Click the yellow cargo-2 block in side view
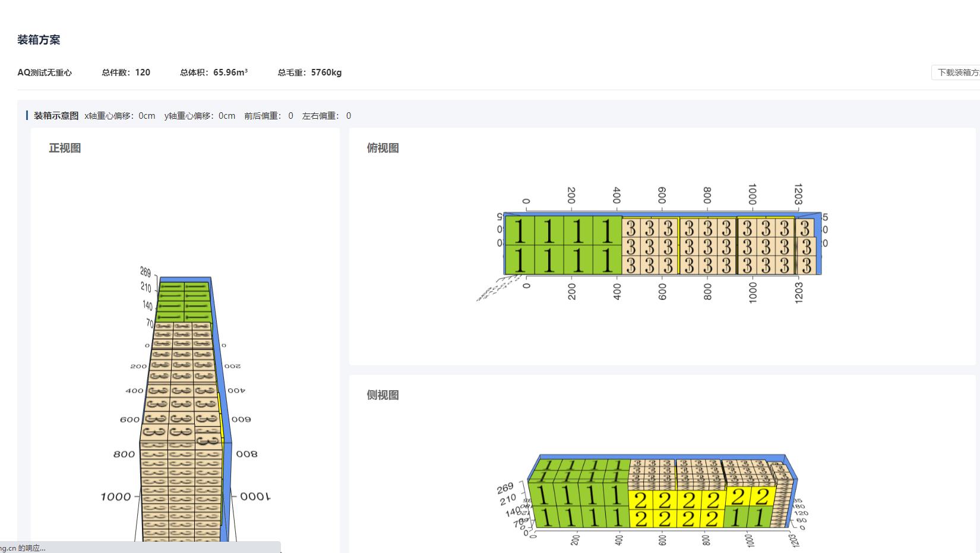980x553 pixels. coord(676,509)
